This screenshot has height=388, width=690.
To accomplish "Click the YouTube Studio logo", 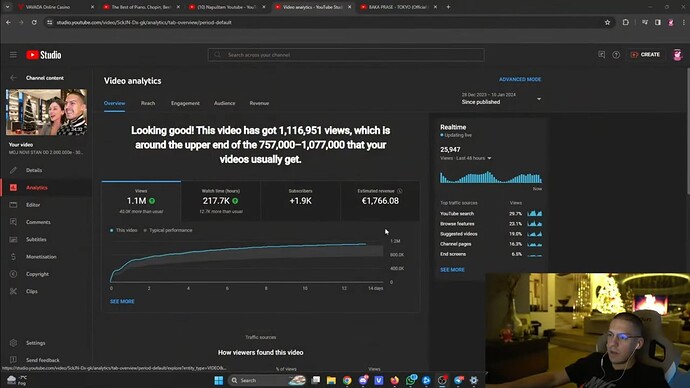I will click(44, 55).
